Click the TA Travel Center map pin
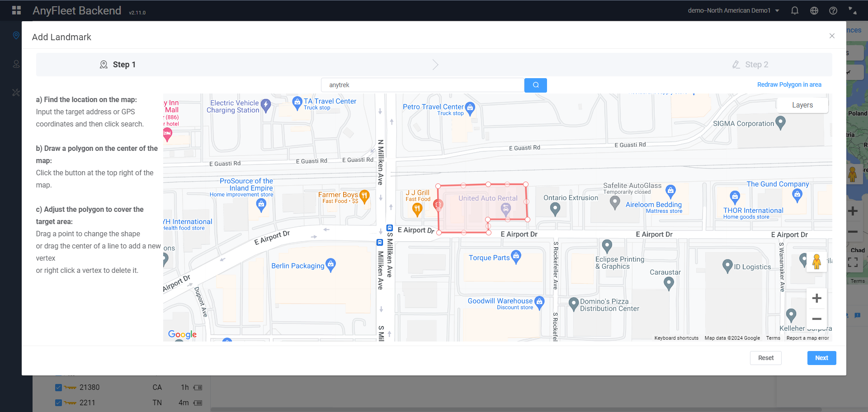 pyautogui.click(x=297, y=103)
